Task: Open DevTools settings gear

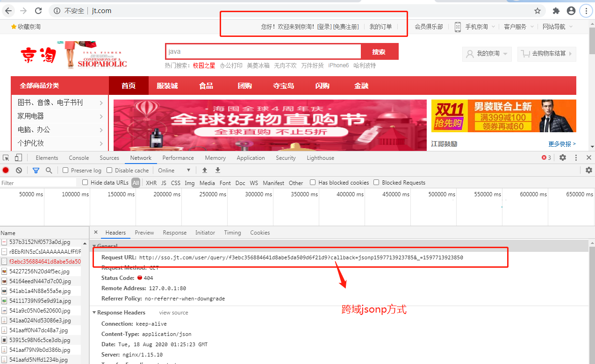Action: (562, 158)
